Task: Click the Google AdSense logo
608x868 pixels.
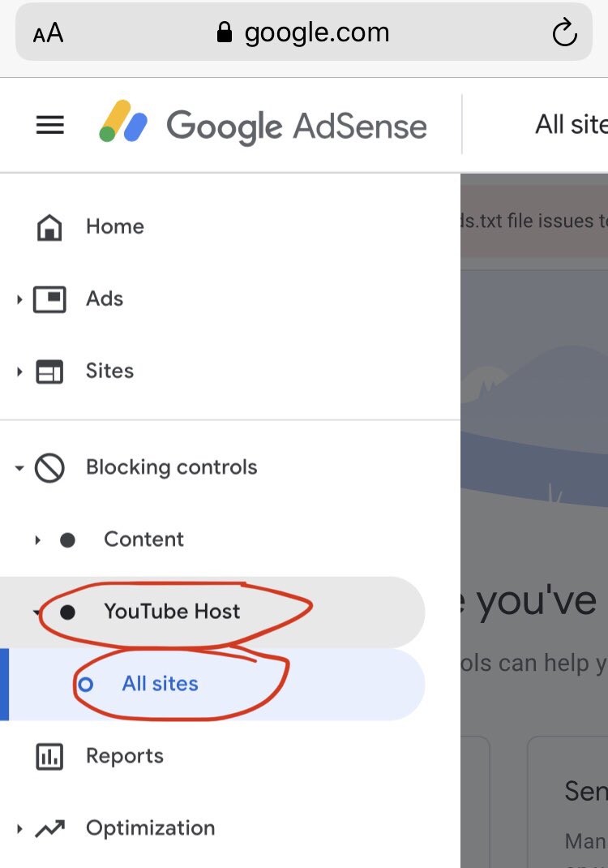Action: pos(263,125)
